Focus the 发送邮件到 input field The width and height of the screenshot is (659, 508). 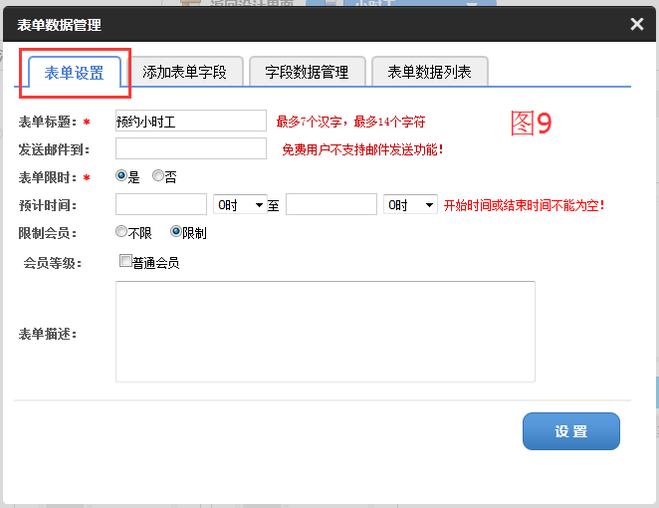191,149
